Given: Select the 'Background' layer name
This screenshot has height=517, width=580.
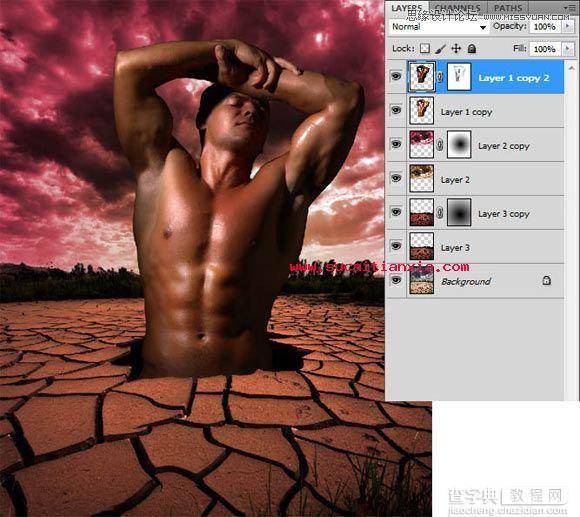Looking at the screenshot, I should 466,282.
